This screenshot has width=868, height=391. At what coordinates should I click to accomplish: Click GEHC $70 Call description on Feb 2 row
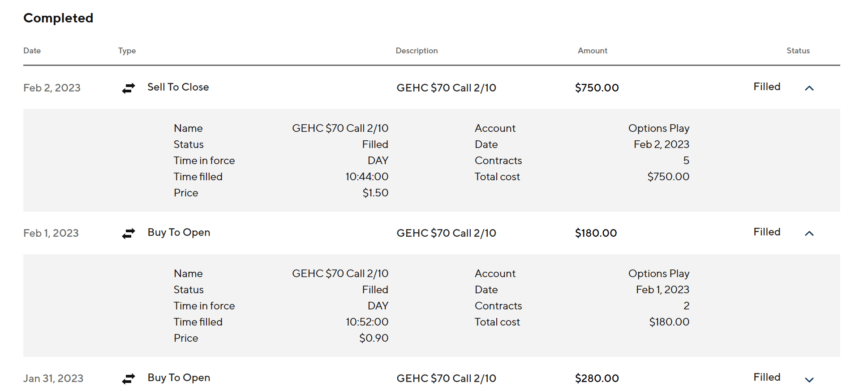pos(446,88)
